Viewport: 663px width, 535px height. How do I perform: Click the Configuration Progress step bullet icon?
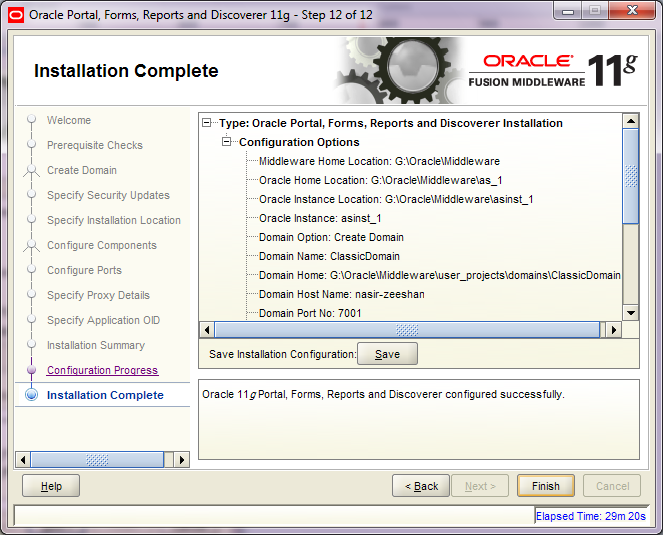31,370
